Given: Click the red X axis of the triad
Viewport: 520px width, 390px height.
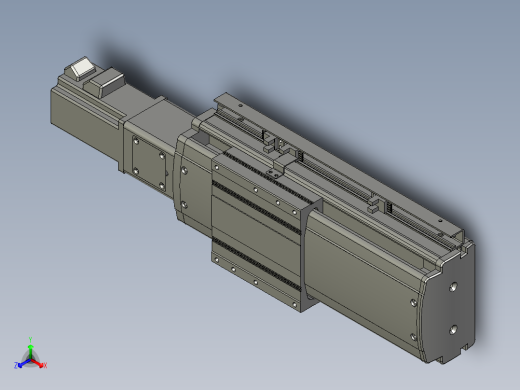Looking at the screenshot, I should click(38, 363).
